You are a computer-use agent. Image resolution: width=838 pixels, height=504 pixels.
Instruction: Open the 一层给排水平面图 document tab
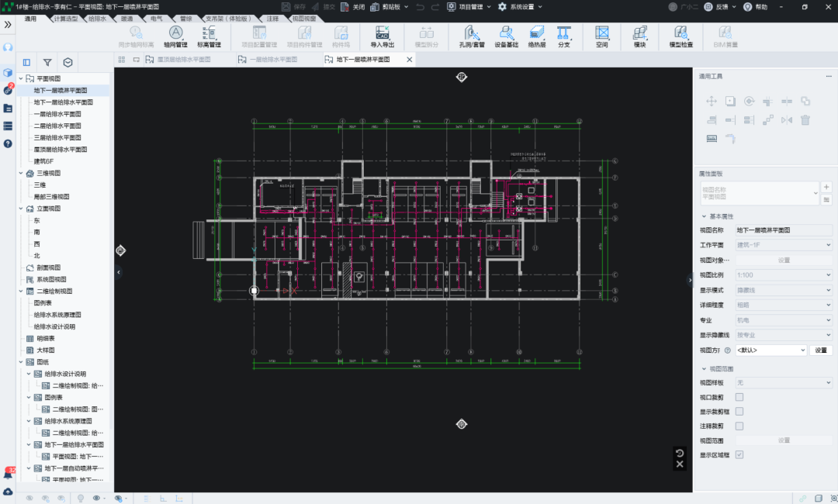click(273, 59)
